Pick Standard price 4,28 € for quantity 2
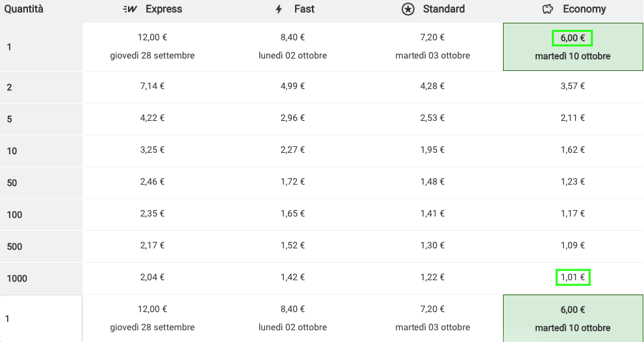The width and height of the screenshot is (644, 342). [x=433, y=86]
